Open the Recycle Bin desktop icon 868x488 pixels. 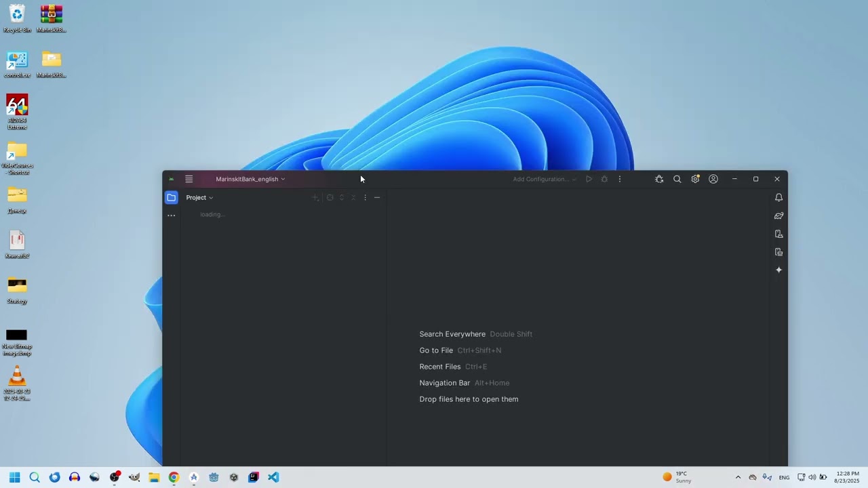(17, 18)
